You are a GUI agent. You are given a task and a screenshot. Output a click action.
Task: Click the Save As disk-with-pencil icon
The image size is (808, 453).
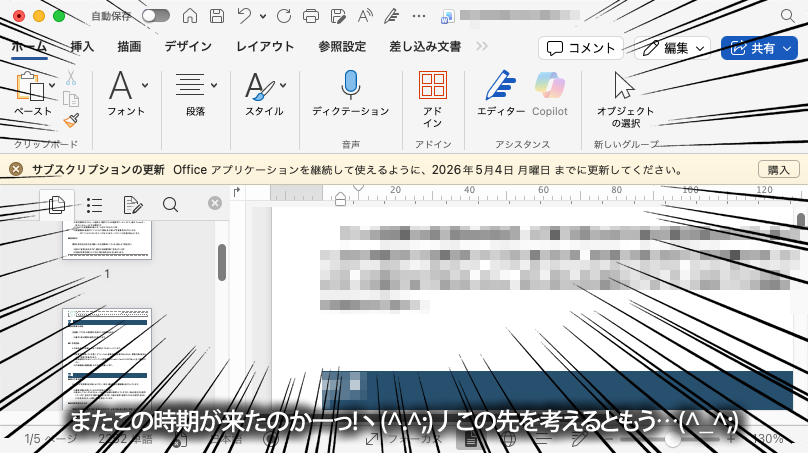click(338, 16)
